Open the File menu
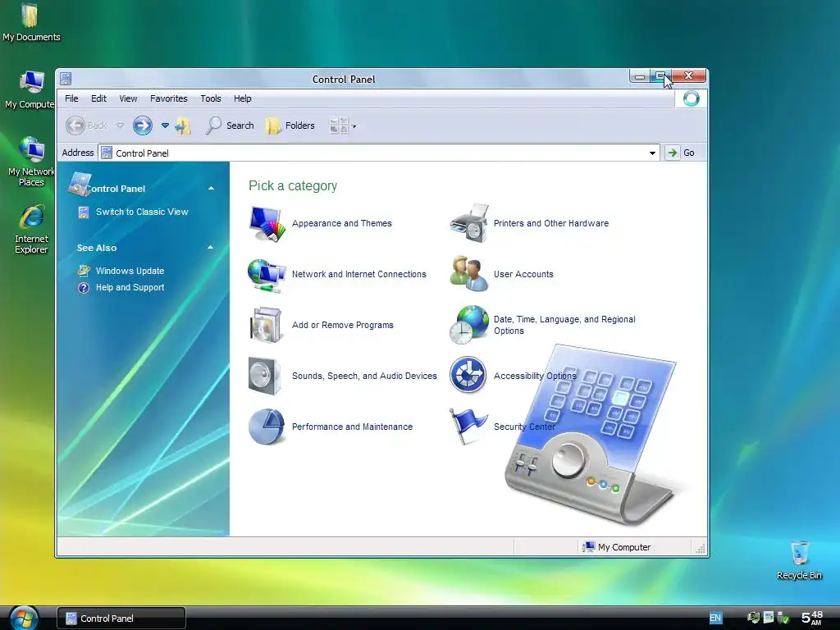The image size is (840, 630). [71, 98]
